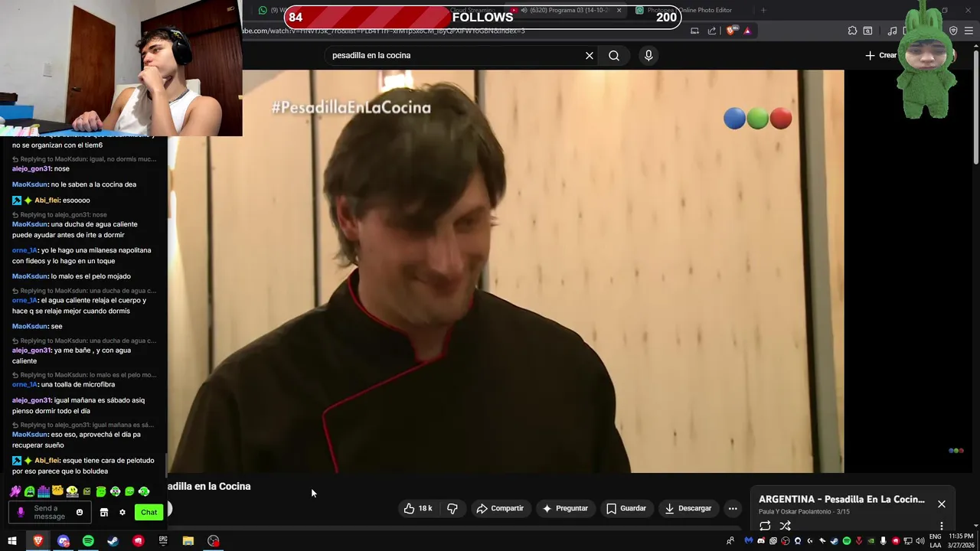Image resolution: width=980 pixels, height=551 pixels.
Task: Like the video with 18 k likes
Action: click(x=418, y=508)
